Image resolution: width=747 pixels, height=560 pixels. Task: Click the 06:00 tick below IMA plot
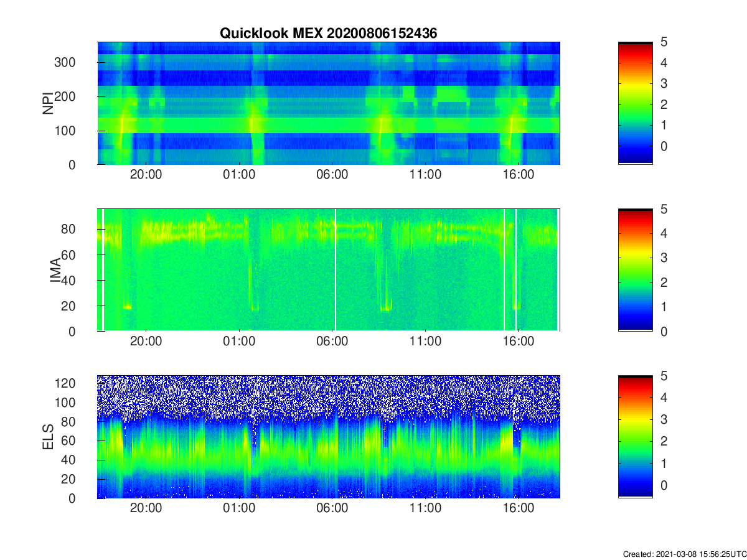point(332,342)
